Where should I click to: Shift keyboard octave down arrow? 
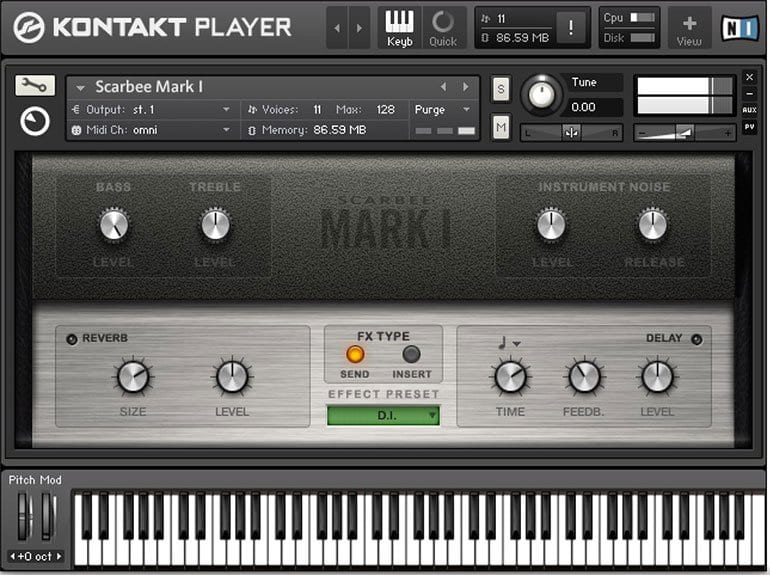click(x=13, y=556)
